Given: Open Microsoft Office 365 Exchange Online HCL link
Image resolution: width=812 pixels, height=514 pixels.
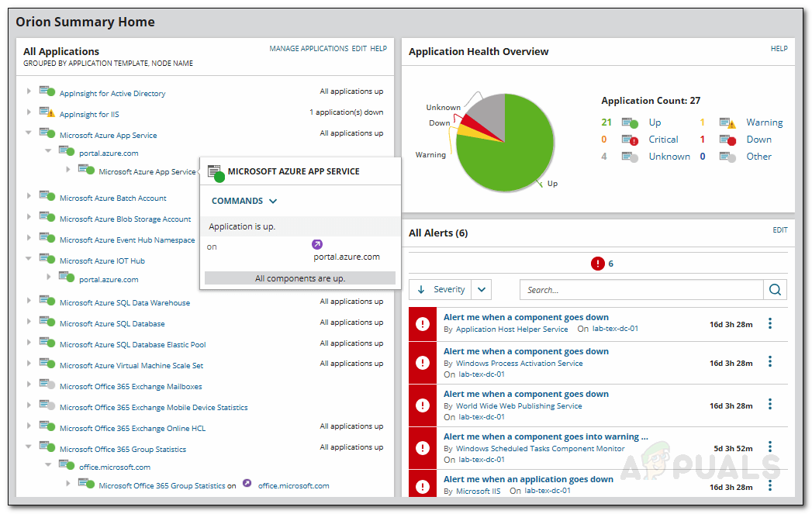Looking at the screenshot, I should (133, 429).
